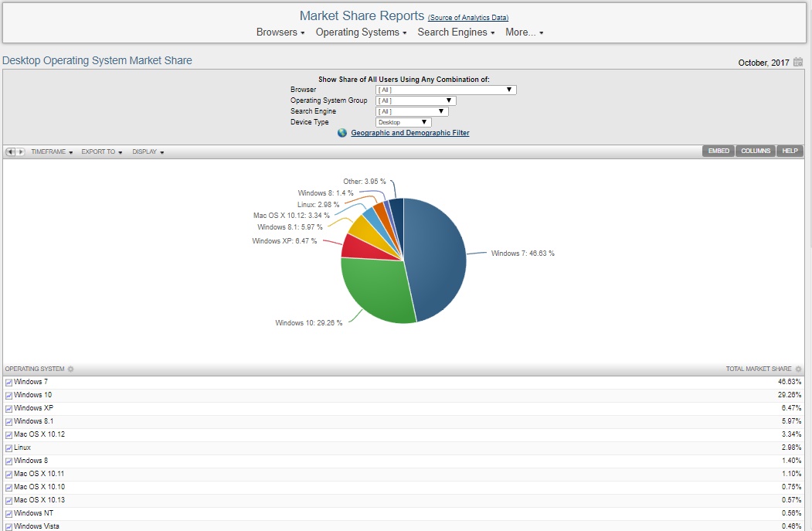Expand the Export To menu
This screenshot has width=812, height=531.
tap(101, 151)
